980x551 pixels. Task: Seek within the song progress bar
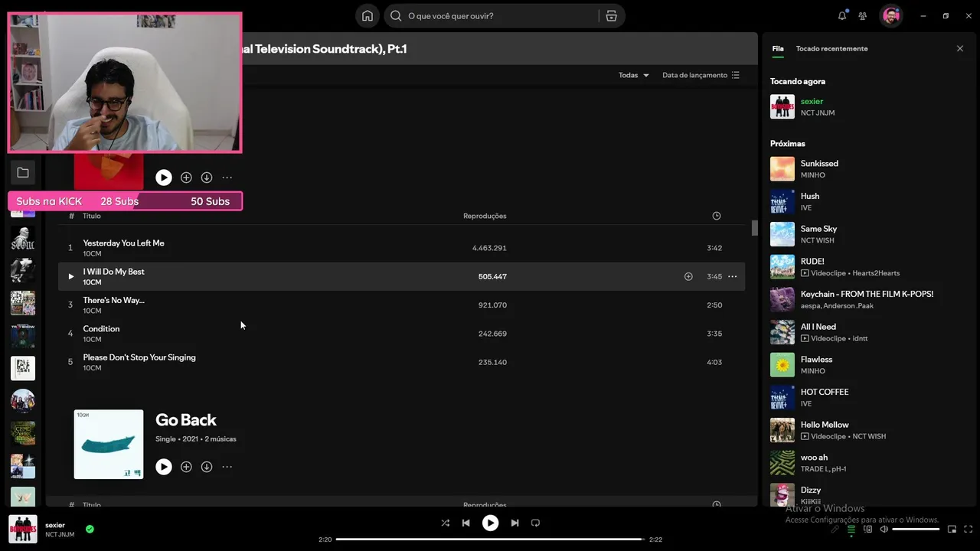[x=490, y=540]
